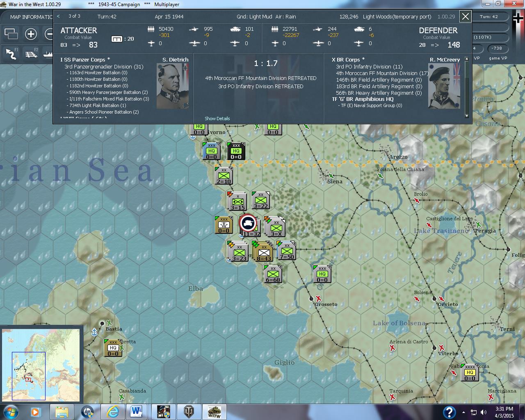Click the Europe minimap

pyautogui.click(x=41, y=365)
